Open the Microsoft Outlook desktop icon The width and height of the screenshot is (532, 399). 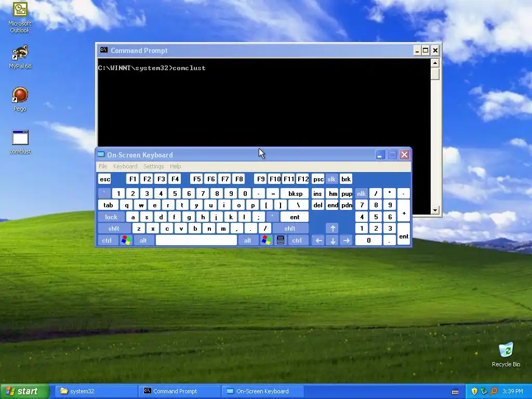click(20, 17)
